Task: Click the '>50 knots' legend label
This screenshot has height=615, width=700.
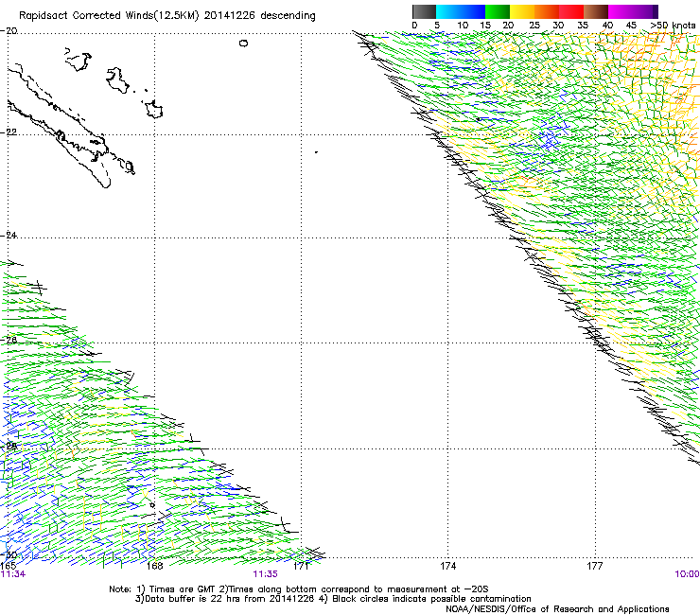Action: point(673,26)
